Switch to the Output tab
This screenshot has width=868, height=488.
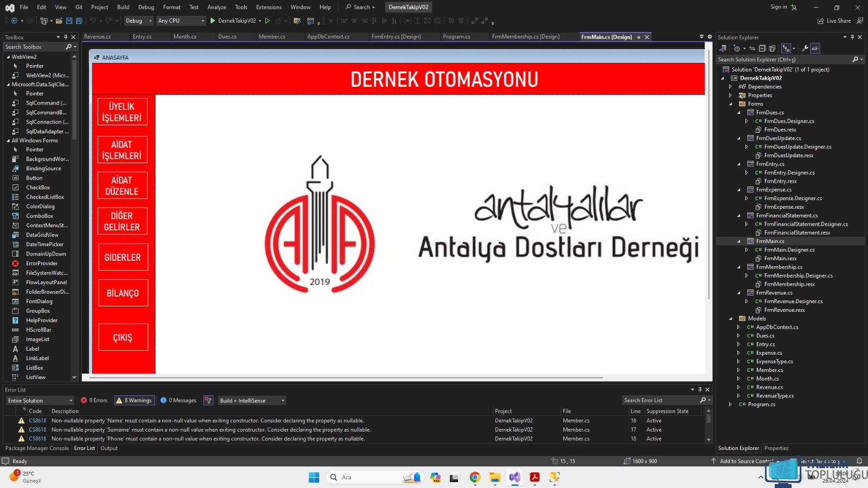109,448
